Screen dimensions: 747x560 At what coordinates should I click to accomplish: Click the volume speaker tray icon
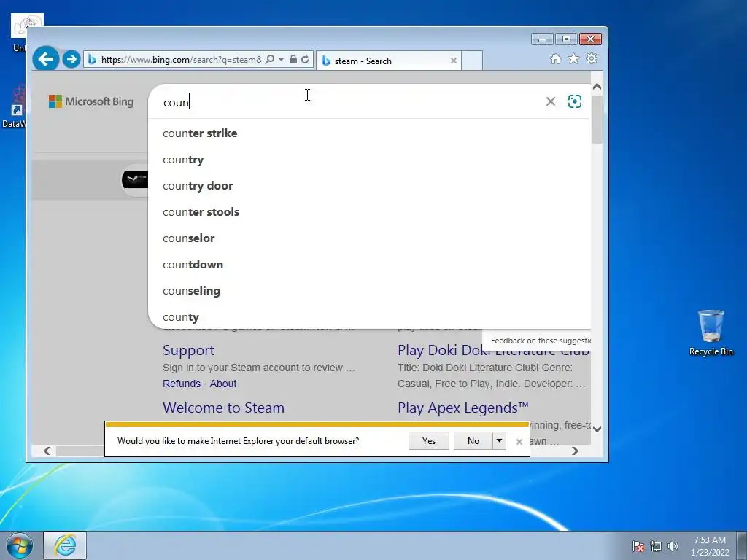(673, 546)
